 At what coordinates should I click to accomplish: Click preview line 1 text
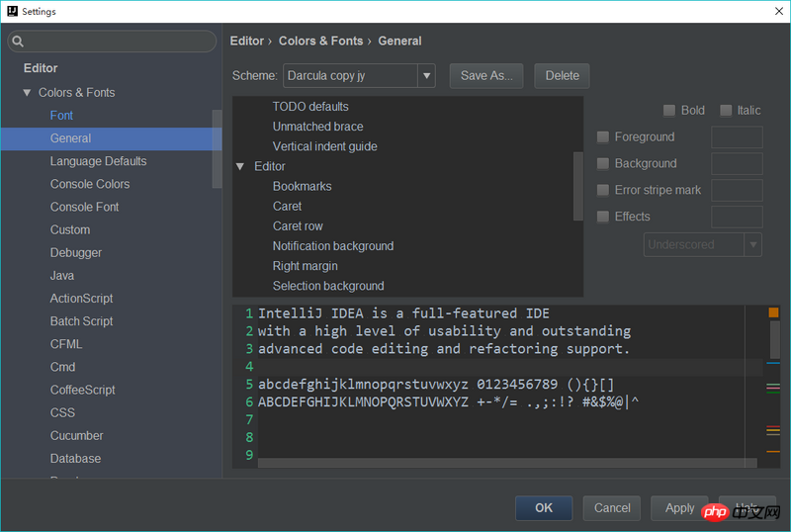[x=403, y=313]
